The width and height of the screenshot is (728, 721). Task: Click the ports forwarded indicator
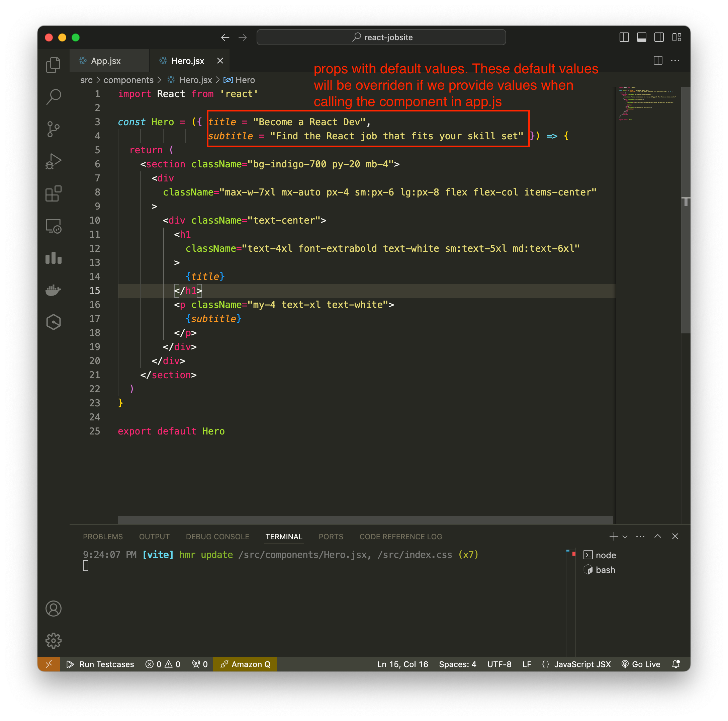point(200,664)
